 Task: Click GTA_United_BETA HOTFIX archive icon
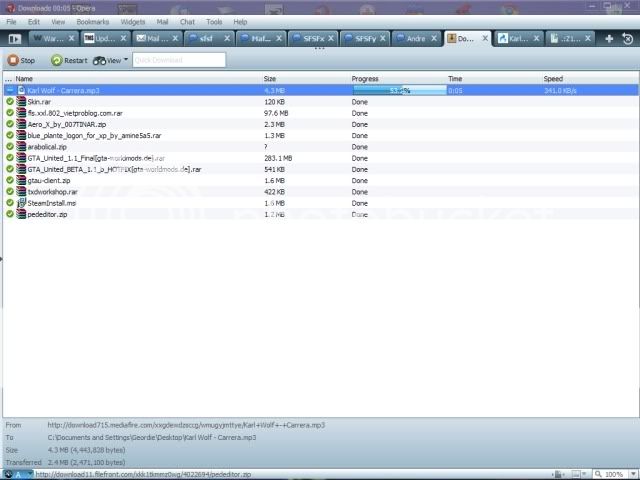(x=21, y=169)
